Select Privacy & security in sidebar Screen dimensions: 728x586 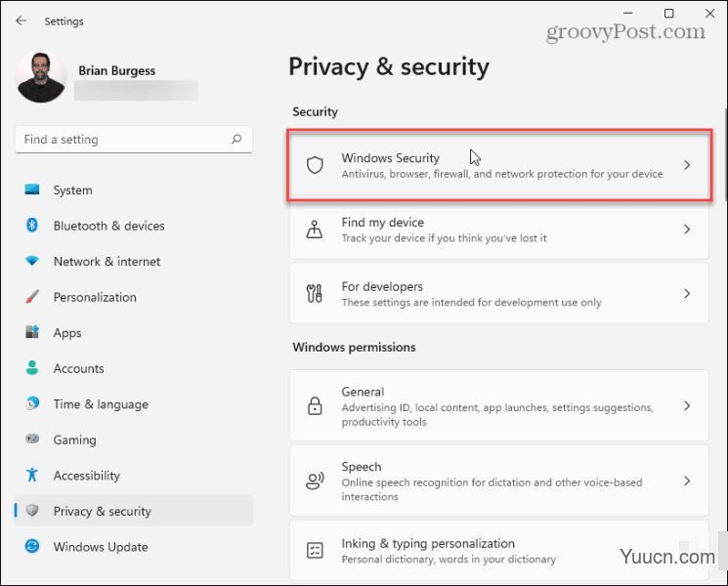(134, 511)
